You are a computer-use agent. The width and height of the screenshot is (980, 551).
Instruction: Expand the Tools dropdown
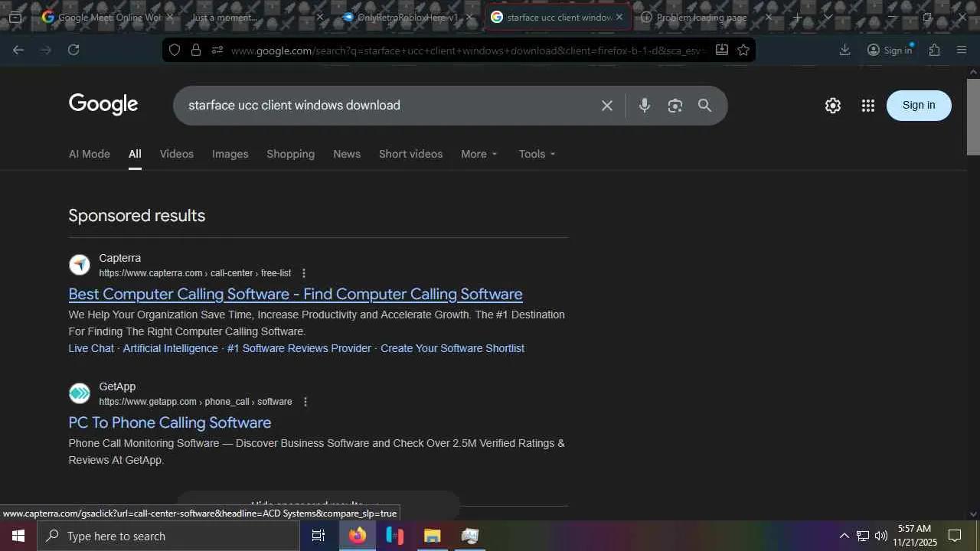pyautogui.click(x=537, y=154)
